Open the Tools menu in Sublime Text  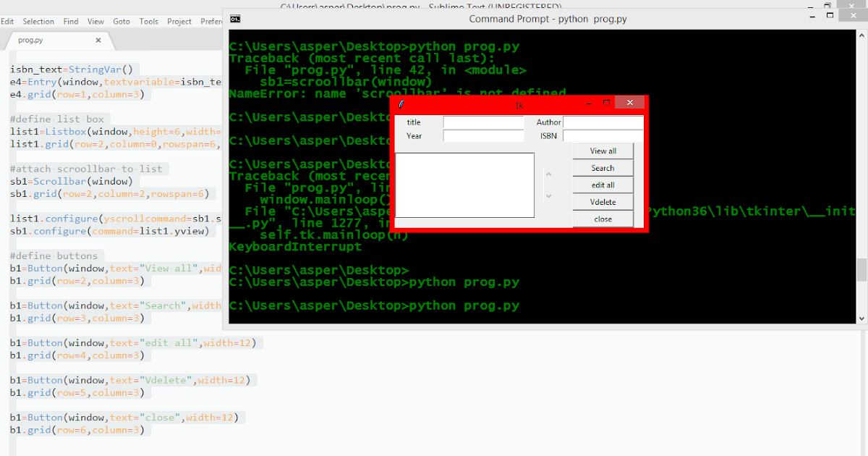tap(149, 21)
